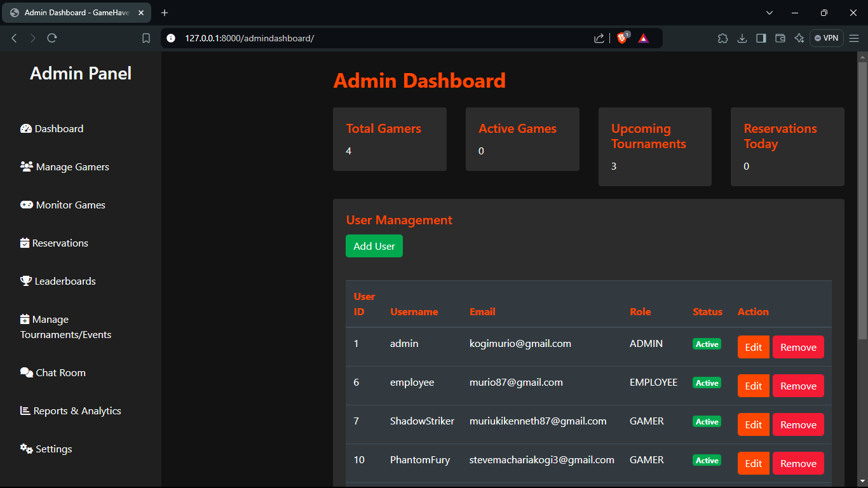The width and height of the screenshot is (868, 488).
Task: Open the Leaderboards page
Action: (x=58, y=281)
